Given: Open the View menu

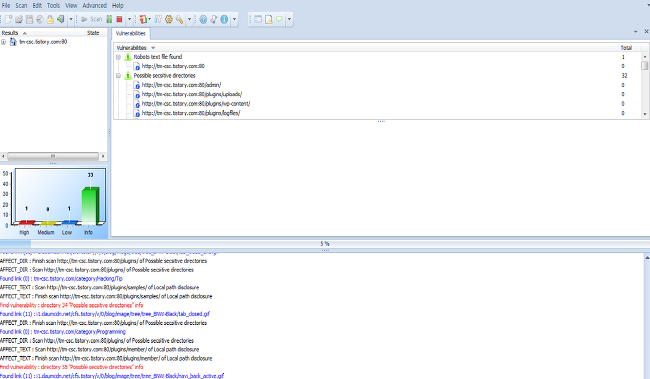Looking at the screenshot, I should pyautogui.click(x=71, y=5).
